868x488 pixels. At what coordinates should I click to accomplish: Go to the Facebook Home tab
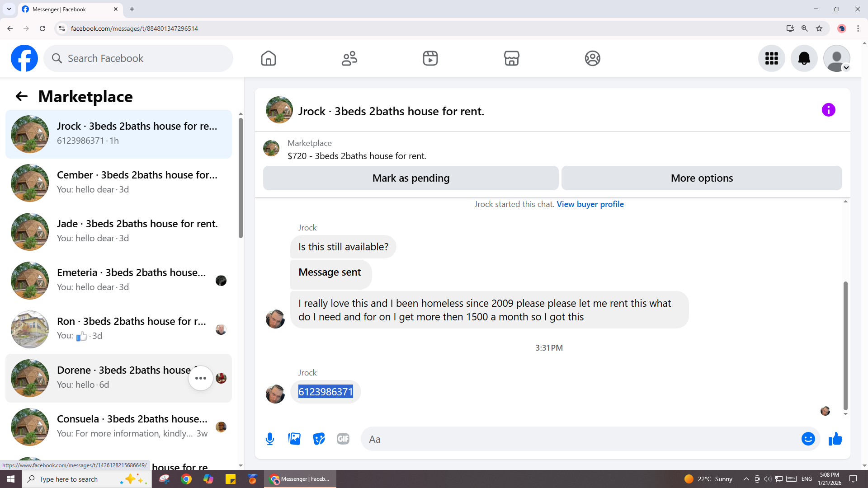[x=268, y=58]
